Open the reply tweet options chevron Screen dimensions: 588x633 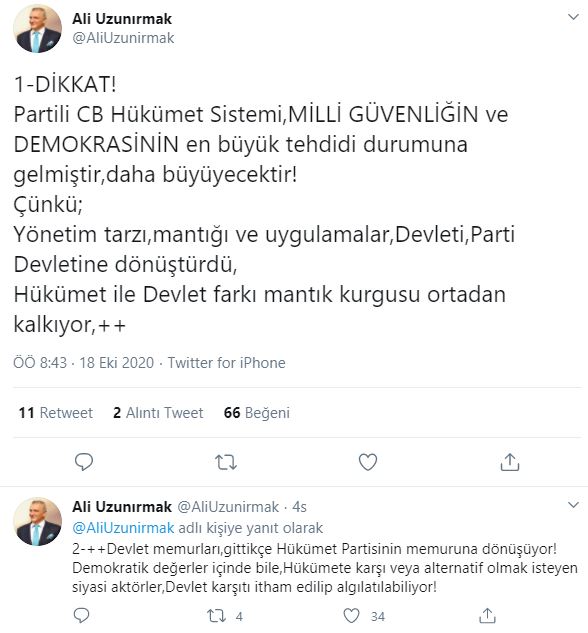tap(573, 505)
